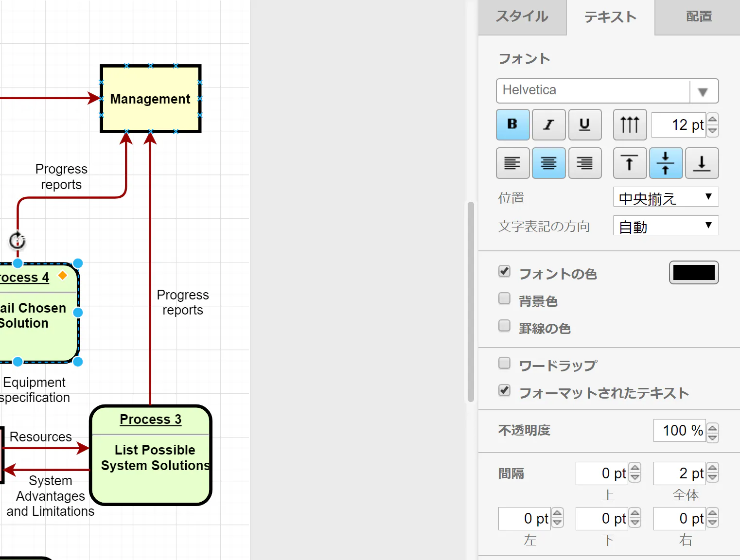Viewport: 740px width, 560px height.
Task: Click the 下 spacing input field
Action: click(602, 519)
